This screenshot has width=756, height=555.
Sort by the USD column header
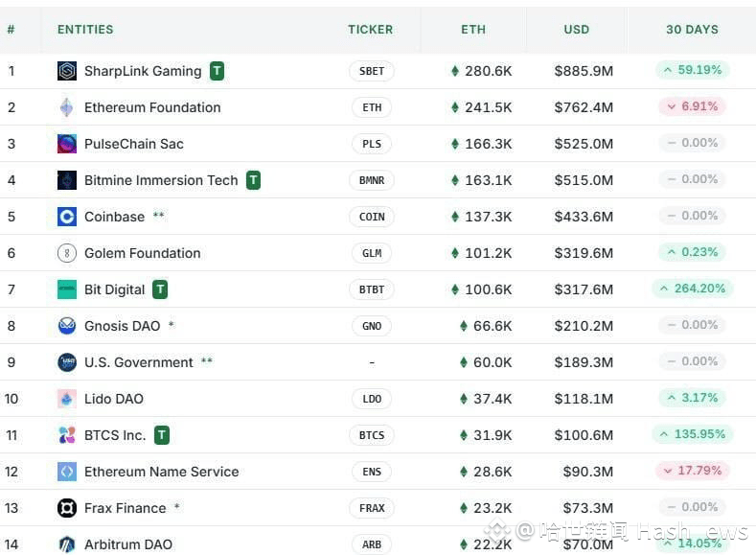(577, 30)
